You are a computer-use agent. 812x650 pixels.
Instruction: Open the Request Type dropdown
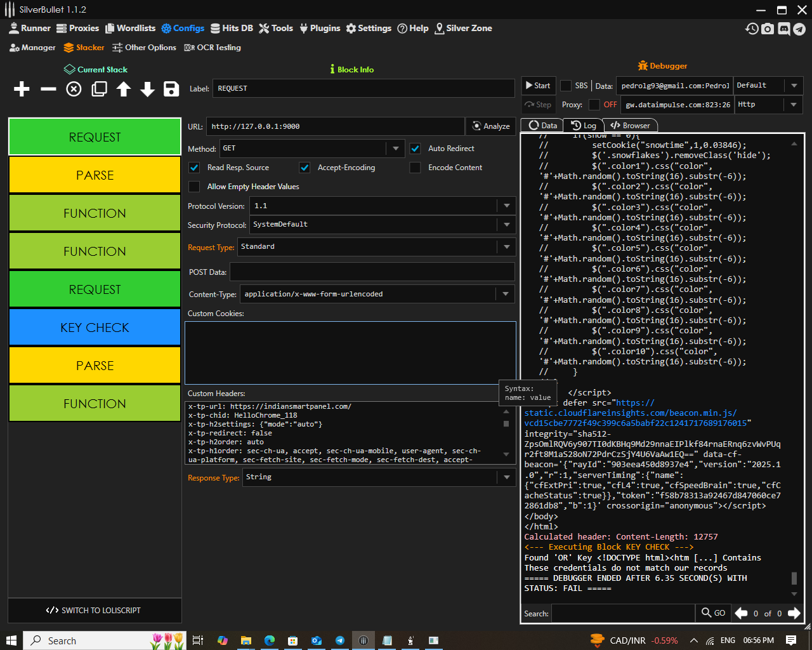coord(376,247)
